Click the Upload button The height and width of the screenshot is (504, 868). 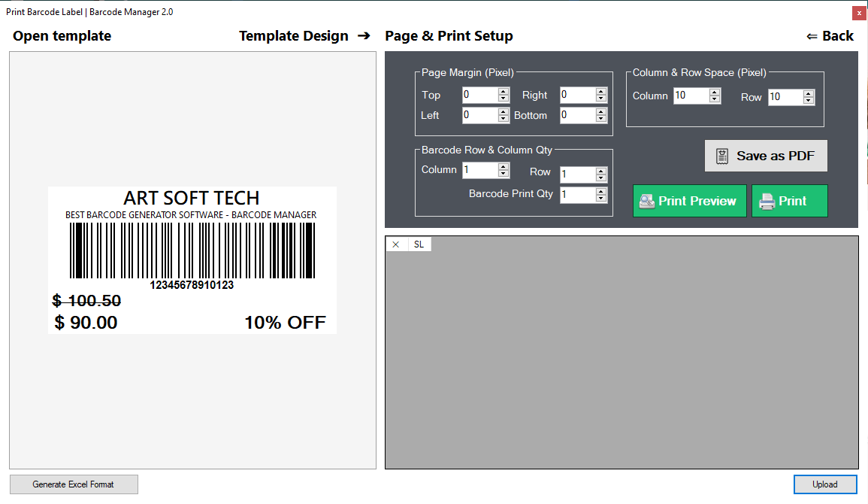tap(825, 484)
